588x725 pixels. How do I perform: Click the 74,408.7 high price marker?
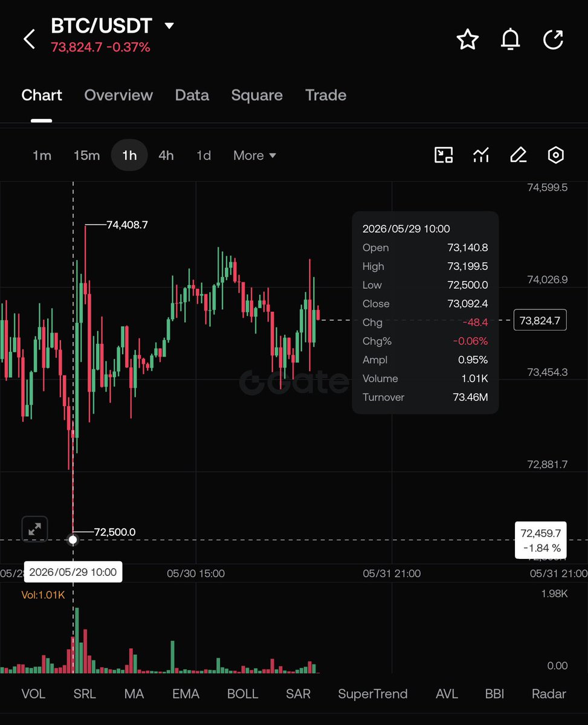pyautogui.click(x=127, y=225)
